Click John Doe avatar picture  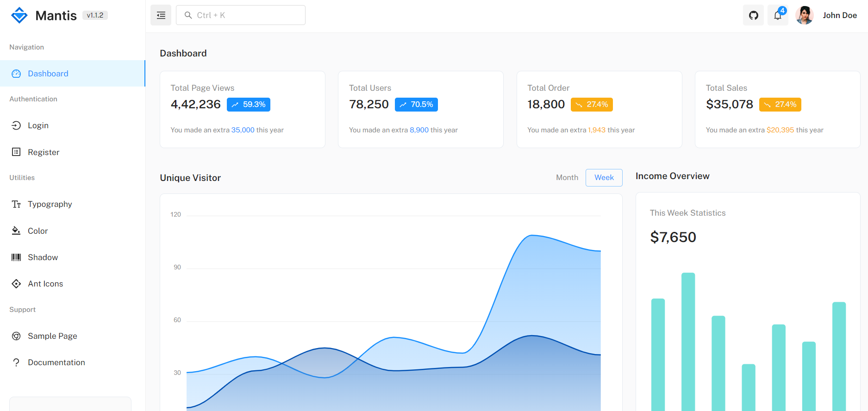coord(805,15)
